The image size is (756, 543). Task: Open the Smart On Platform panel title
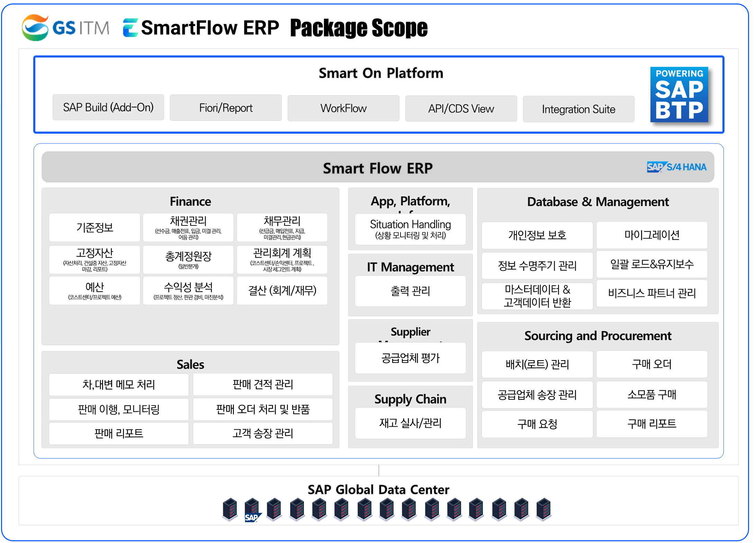(380, 73)
